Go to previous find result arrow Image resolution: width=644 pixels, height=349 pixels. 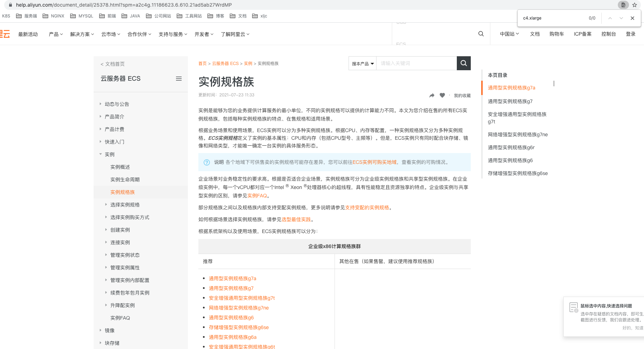click(x=610, y=18)
